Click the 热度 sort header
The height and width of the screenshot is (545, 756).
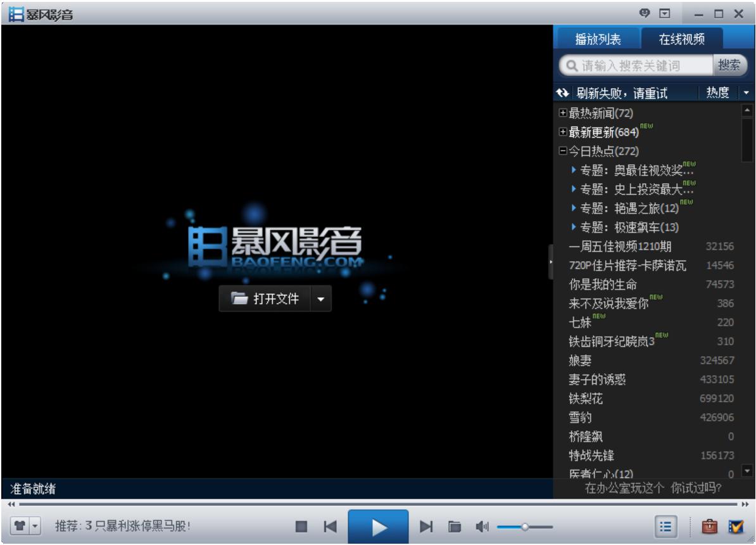coord(717,93)
